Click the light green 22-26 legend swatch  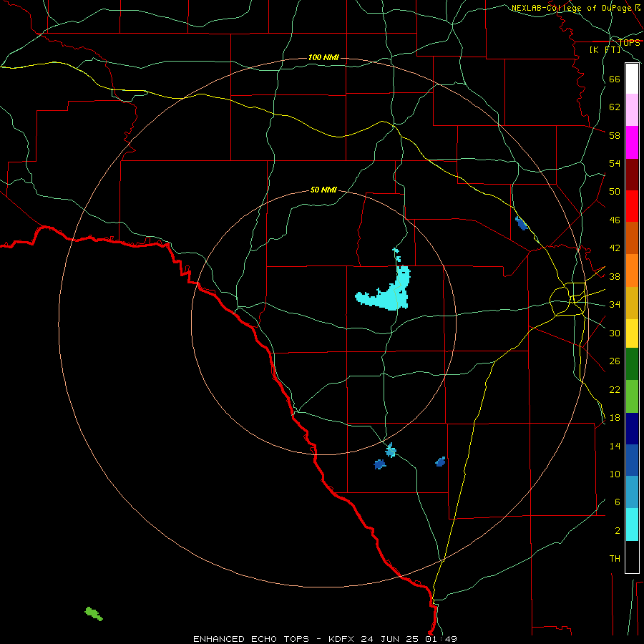[x=632, y=396]
